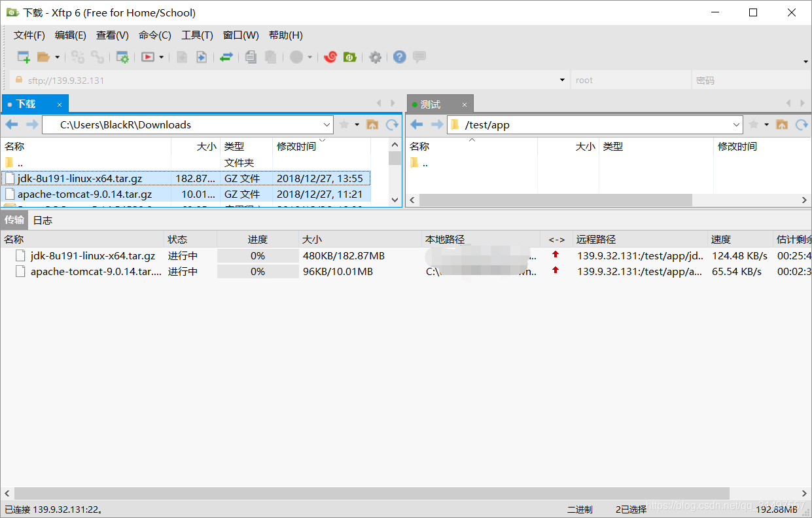The width and height of the screenshot is (812, 518).
Task: Open the 命令(C) menu
Action: point(155,35)
